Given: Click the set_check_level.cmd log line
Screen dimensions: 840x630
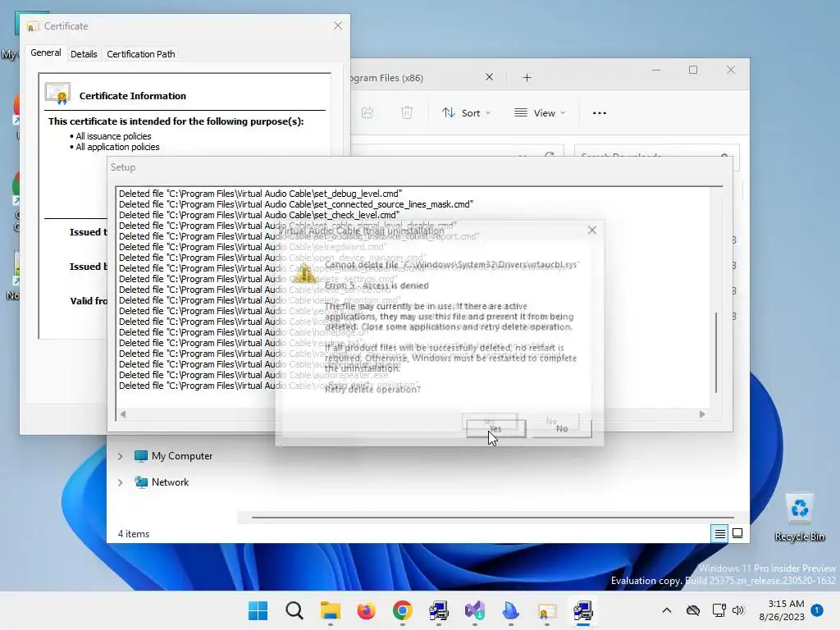Looking at the screenshot, I should click(259, 215).
